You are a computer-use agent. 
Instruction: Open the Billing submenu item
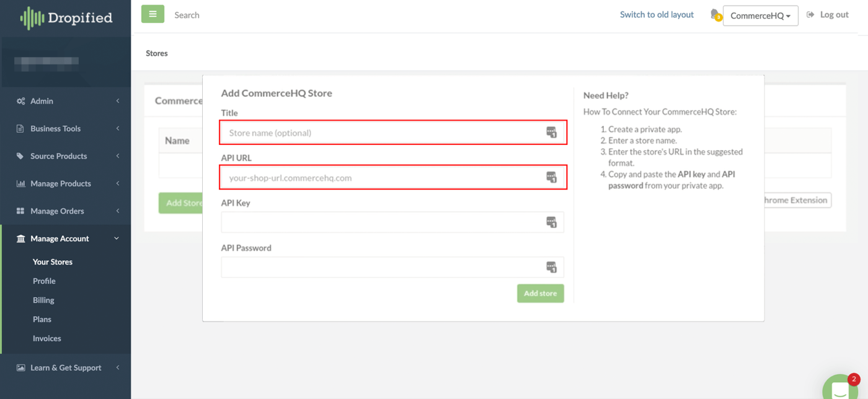coord(43,300)
